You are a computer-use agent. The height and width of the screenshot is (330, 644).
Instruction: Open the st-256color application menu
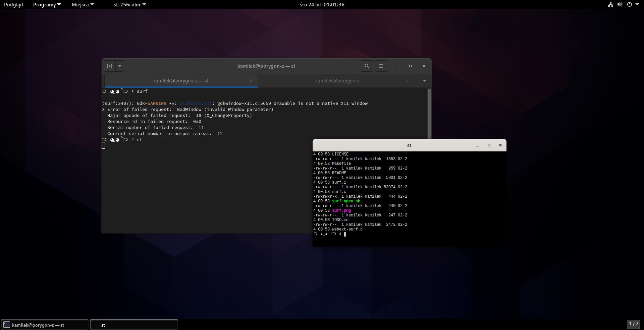click(x=129, y=5)
